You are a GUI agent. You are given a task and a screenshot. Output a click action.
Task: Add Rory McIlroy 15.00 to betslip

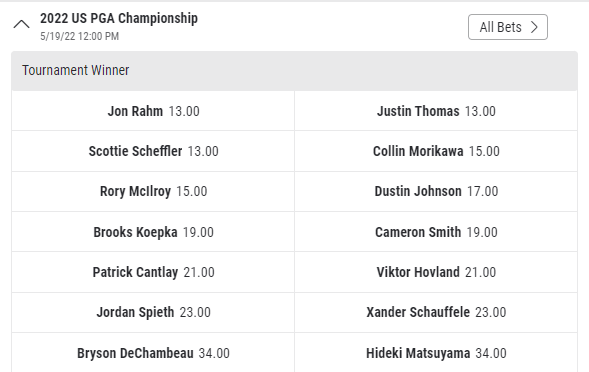(x=153, y=191)
